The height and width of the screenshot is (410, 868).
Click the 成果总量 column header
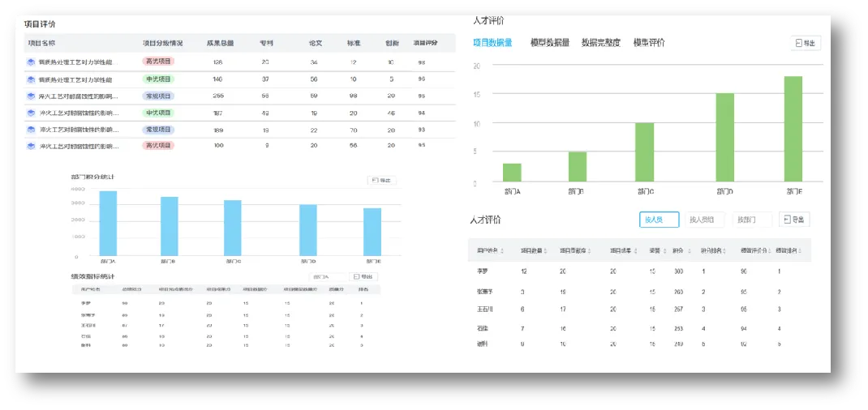(220, 43)
